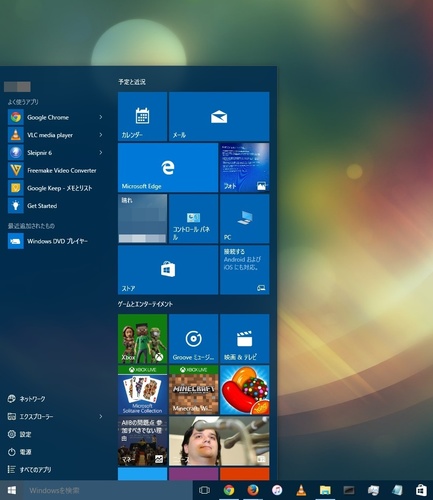Click the 最近追加されたもの section label
Image resolution: width=433 pixels, height=500 pixels.
31,226
